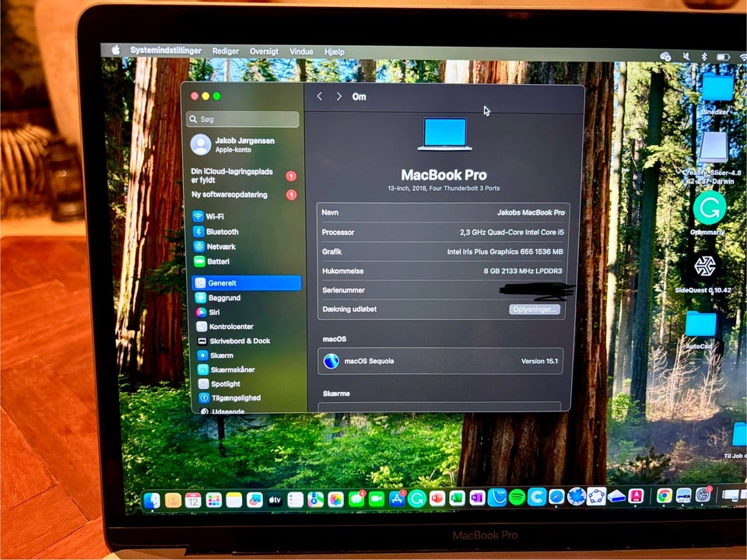The image size is (747, 560).
Task: Open Messages from the Dock
Action: coord(356,499)
